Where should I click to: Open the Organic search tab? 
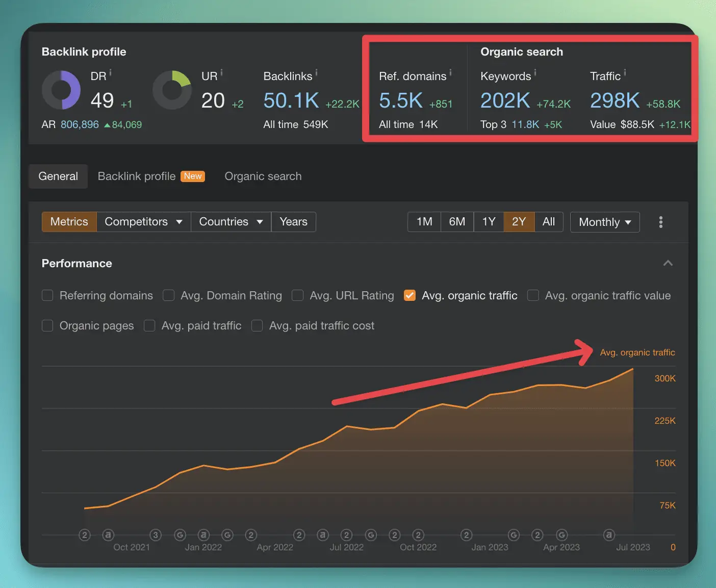pos(263,176)
